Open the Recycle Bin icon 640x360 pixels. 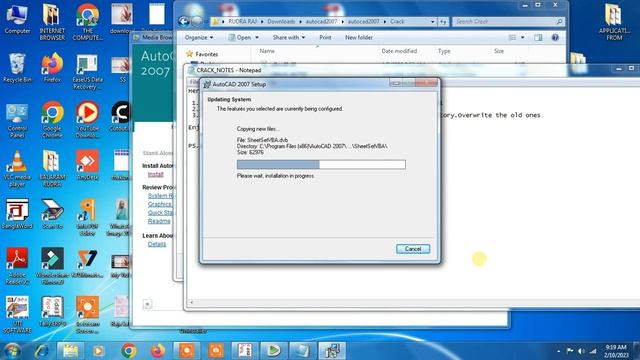click(x=17, y=68)
